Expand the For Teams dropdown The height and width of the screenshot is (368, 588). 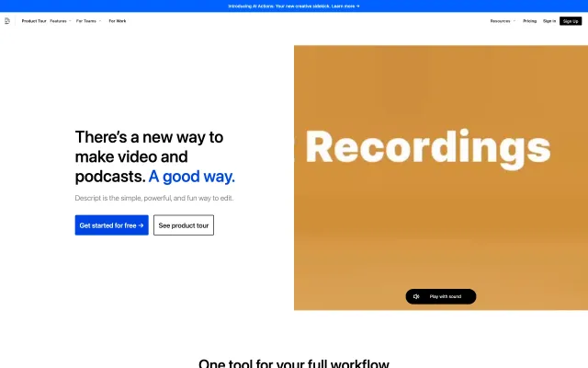pos(88,20)
